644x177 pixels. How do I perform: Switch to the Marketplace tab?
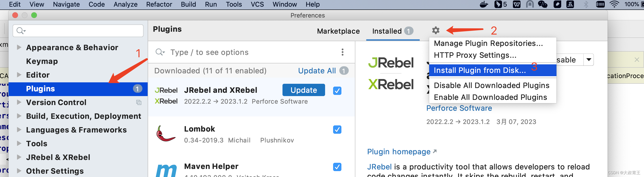tap(338, 31)
